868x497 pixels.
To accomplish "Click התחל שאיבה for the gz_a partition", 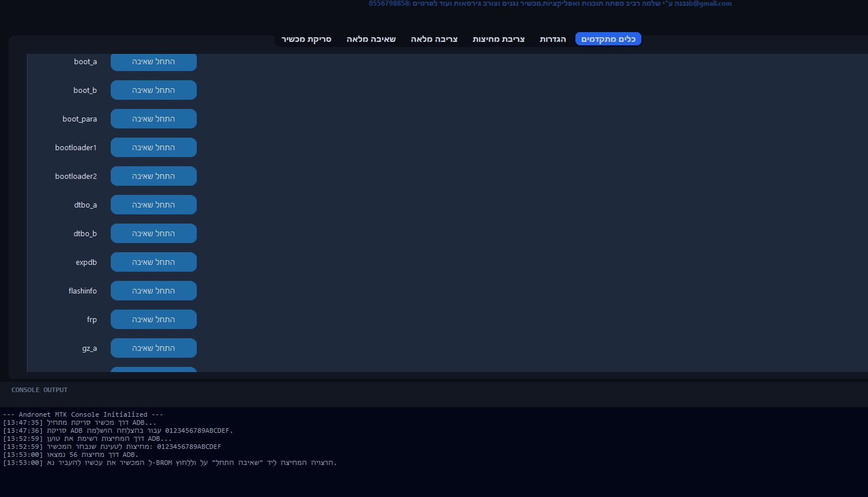I will click(153, 348).
